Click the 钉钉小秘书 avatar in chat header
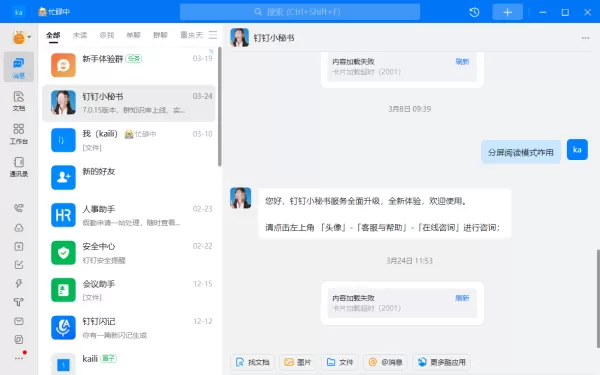This screenshot has height=375, width=600. (x=240, y=38)
